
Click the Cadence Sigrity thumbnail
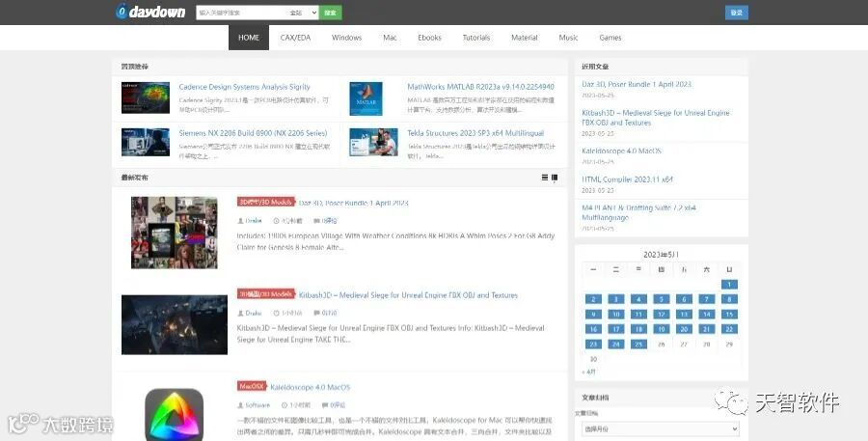146,98
